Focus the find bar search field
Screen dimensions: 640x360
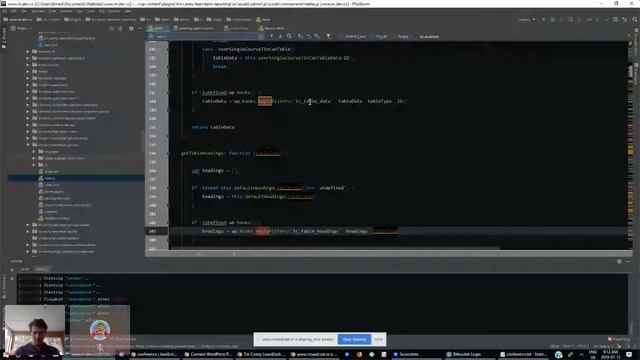coord(206,36)
